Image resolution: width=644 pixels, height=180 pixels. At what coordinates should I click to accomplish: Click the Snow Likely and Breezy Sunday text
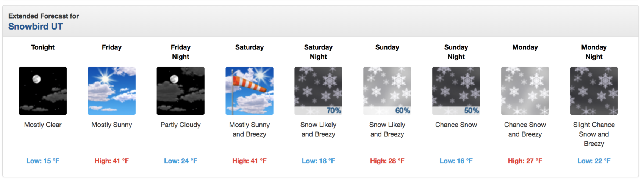(x=387, y=129)
